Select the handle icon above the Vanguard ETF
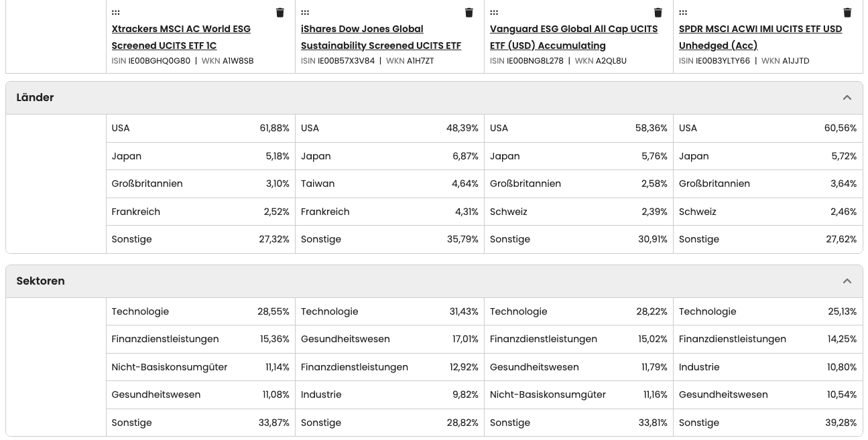This screenshot has height=440, width=868. [494, 12]
